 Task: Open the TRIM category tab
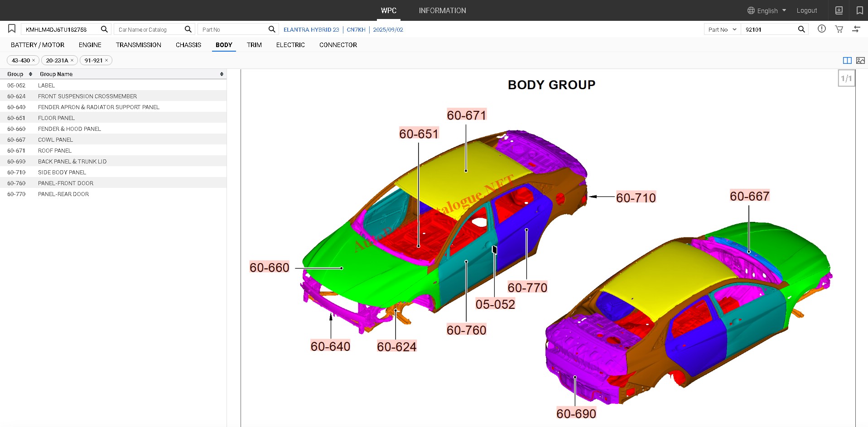(x=254, y=45)
